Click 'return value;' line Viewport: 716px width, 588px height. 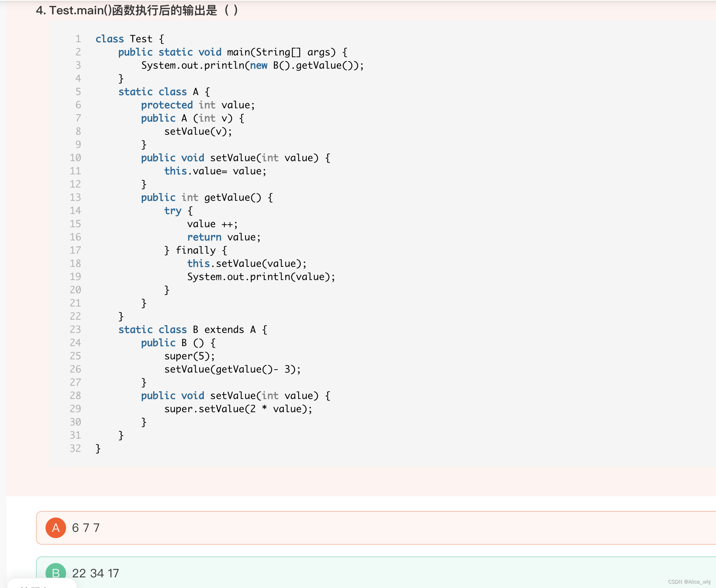coord(224,237)
